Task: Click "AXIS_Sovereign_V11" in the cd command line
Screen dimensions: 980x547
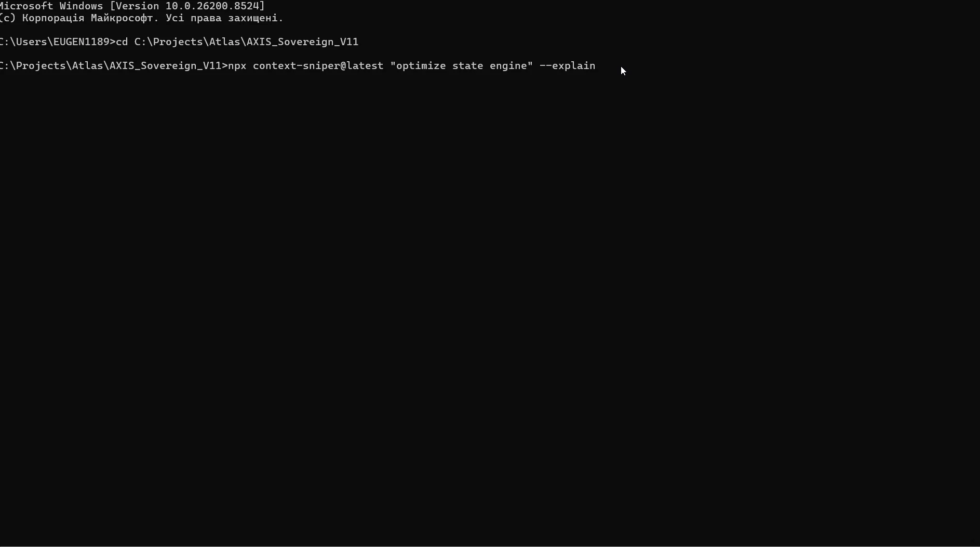Action: tap(303, 42)
